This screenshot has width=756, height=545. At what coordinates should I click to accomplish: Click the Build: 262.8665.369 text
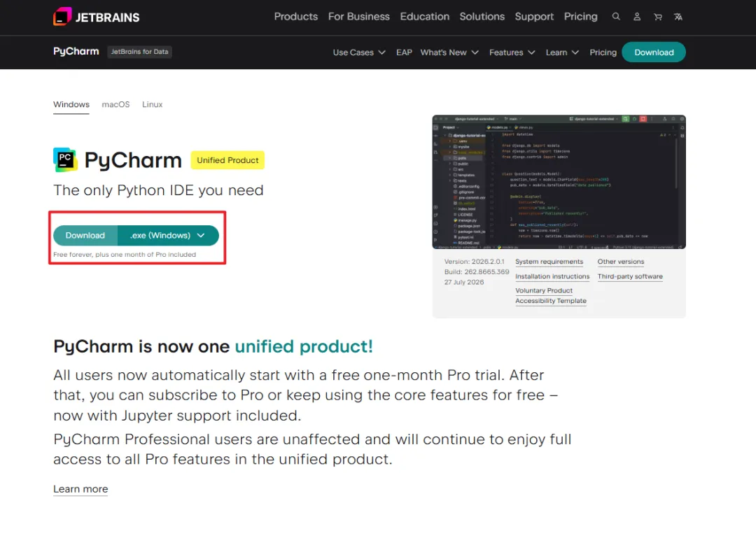coord(477,271)
